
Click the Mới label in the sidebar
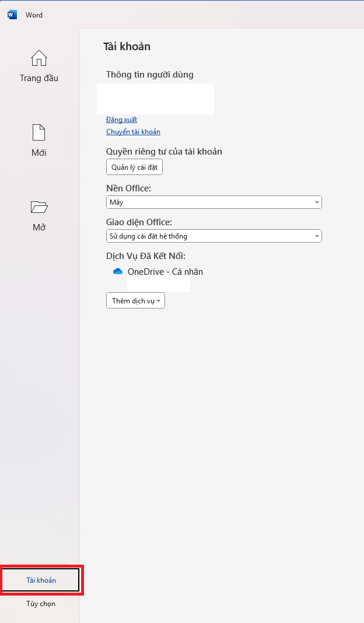(x=39, y=153)
